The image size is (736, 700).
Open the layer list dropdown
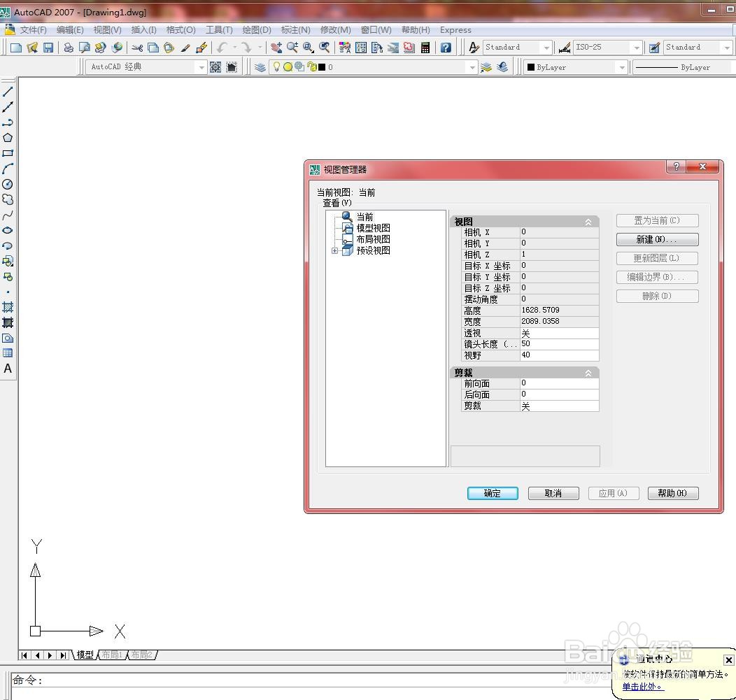pos(472,68)
